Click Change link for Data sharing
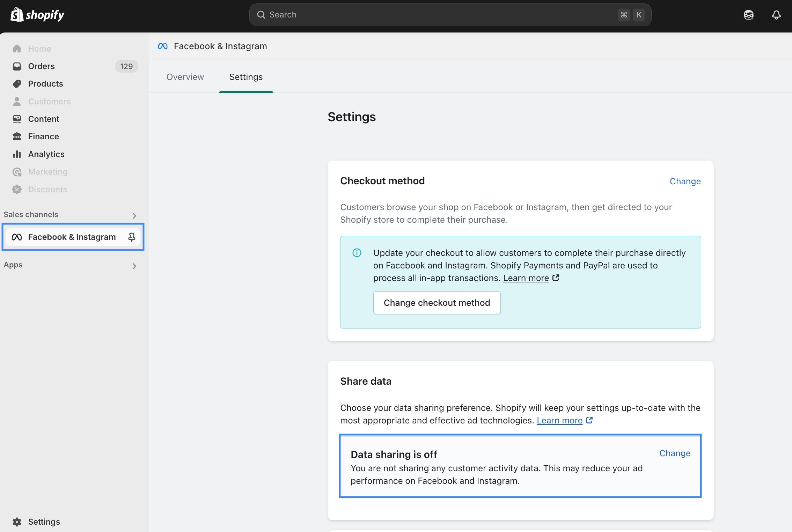This screenshot has height=532, width=792. pos(674,453)
